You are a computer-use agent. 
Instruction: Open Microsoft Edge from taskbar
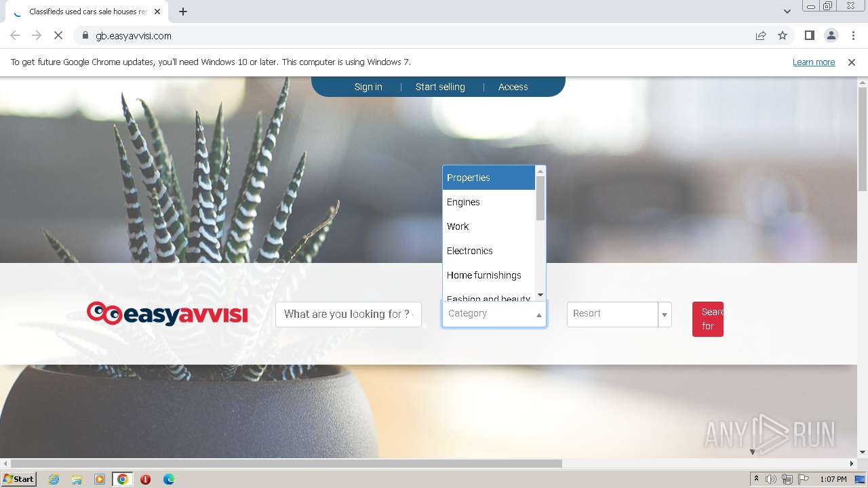168,479
